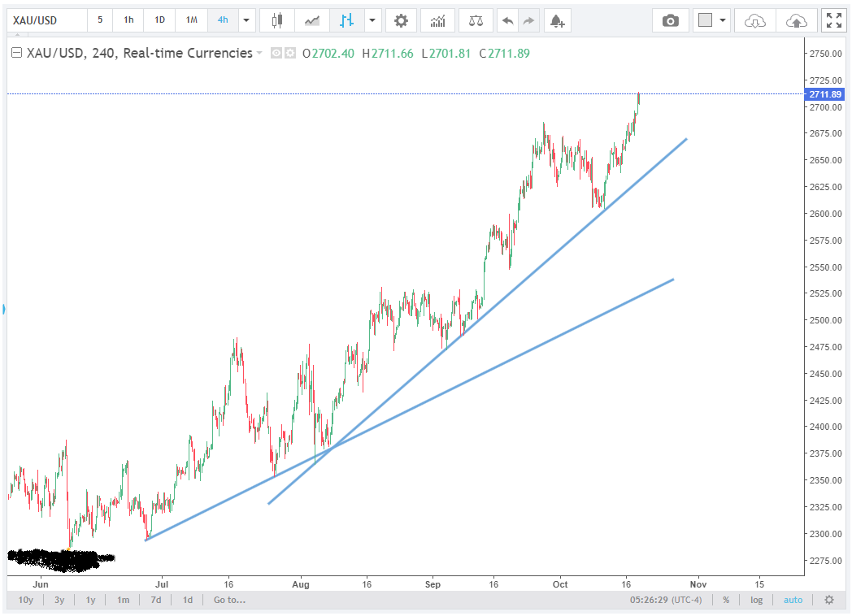Set the visible range to 1y
The width and height of the screenshot is (852, 616).
[x=90, y=600]
